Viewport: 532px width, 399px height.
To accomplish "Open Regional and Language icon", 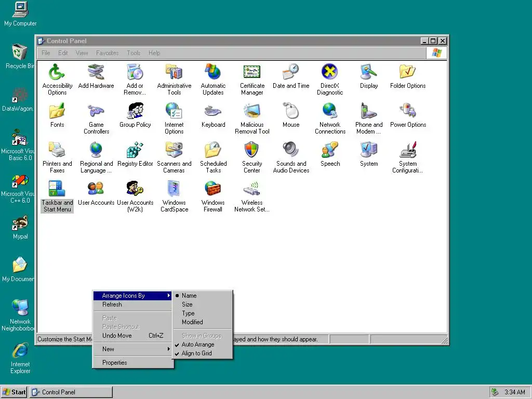I will (96, 150).
